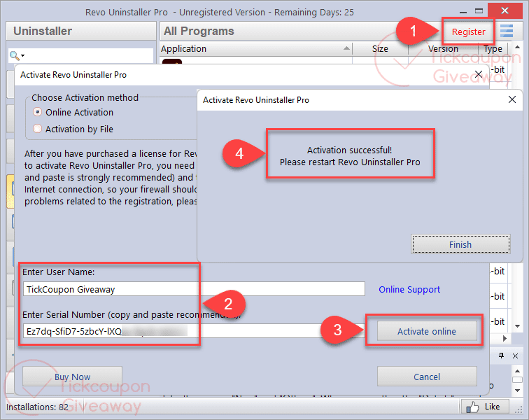This screenshot has height=420, width=529.
Task: Click the pin icon of the lower panel
Action: pyautogui.click(x=501, y=356)
